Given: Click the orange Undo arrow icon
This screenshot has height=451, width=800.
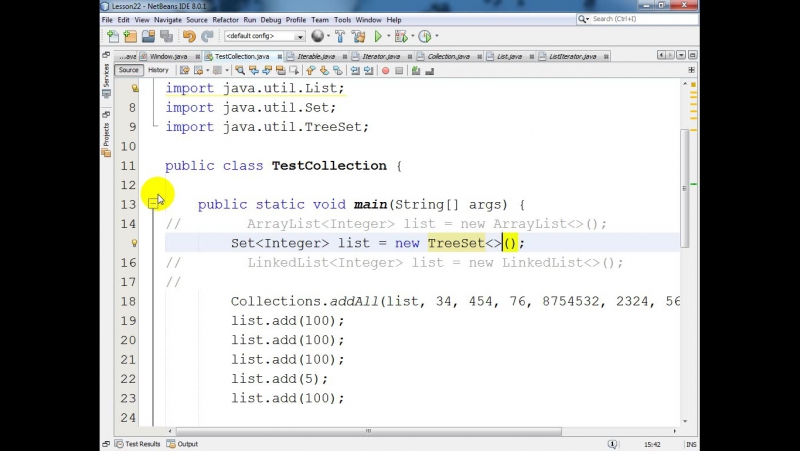Looking at the screenshot, I should coord(189,36).
